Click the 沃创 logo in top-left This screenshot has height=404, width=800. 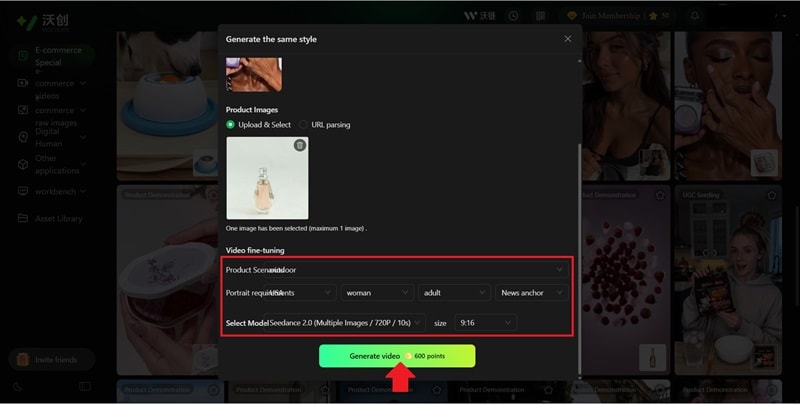coord(42,22)
